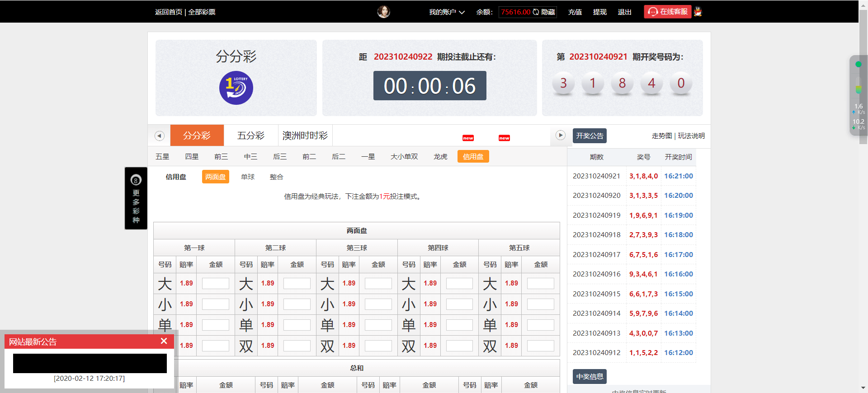
Task: Click the 分分彩 lottery logo
Action: (236, 88)
